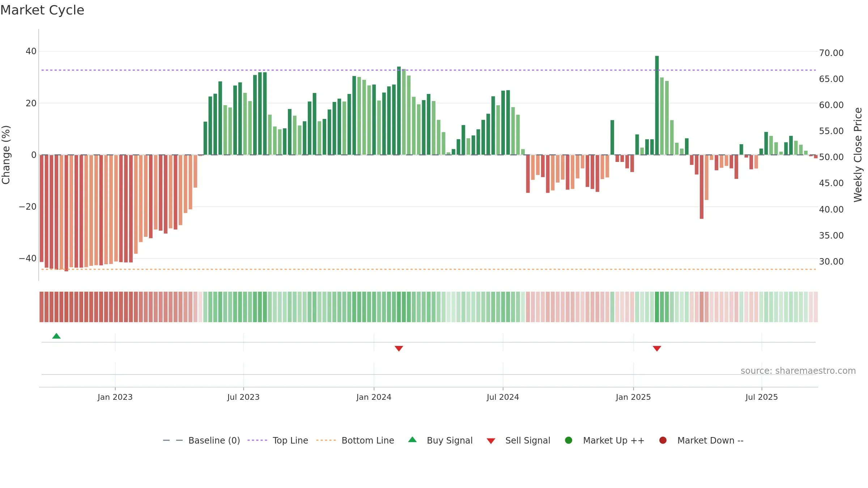Click the green Market Up ++ legend dot
Viewport: 868px width, 488px height.
pyautogui.click(x=569, y=440)
